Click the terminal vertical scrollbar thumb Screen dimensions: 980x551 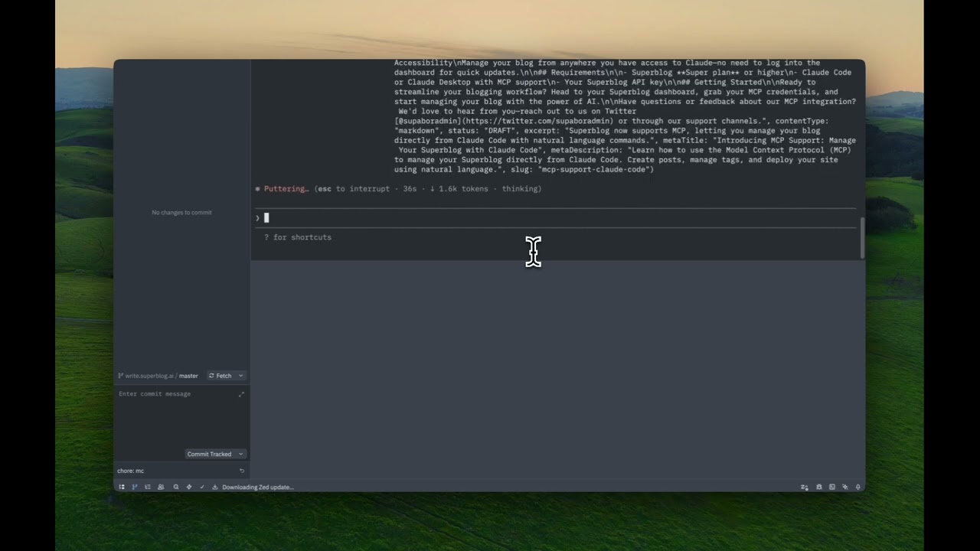(x=862, y=238)
